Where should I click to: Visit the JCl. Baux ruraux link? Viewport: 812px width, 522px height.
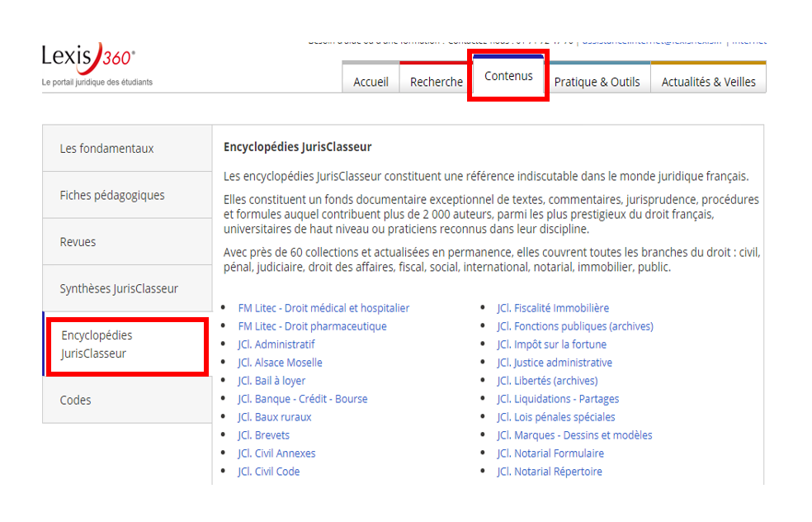click(x=275, y=417)
